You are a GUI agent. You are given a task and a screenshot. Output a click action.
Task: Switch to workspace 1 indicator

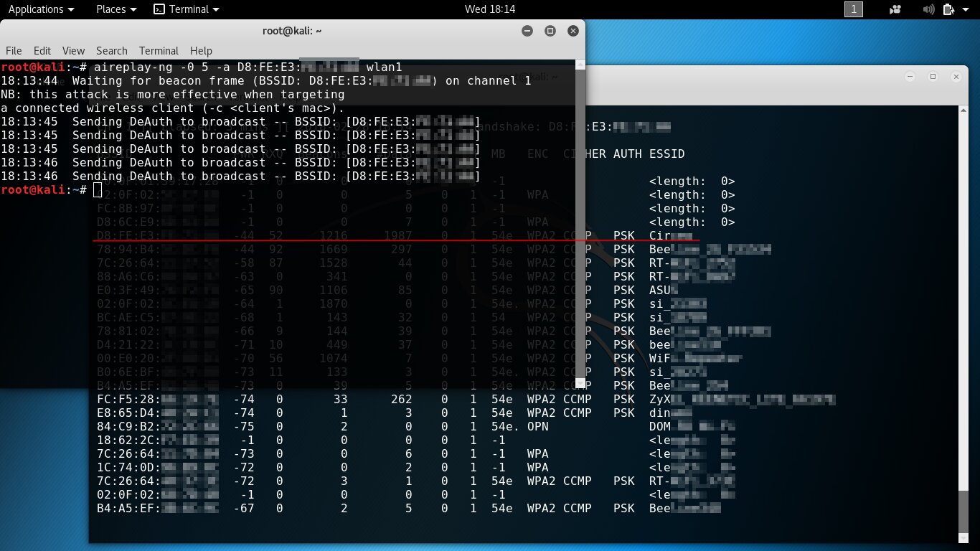(853, 9)
